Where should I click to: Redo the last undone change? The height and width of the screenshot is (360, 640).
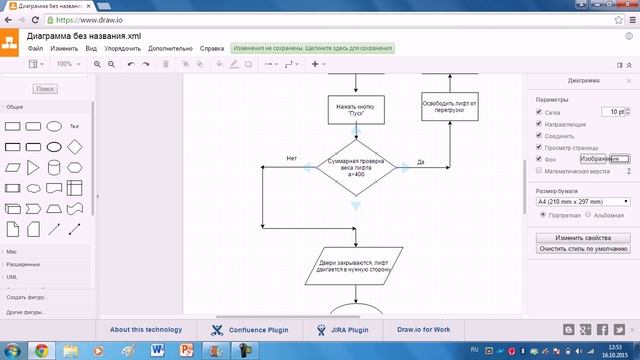[x=146, y=64]
